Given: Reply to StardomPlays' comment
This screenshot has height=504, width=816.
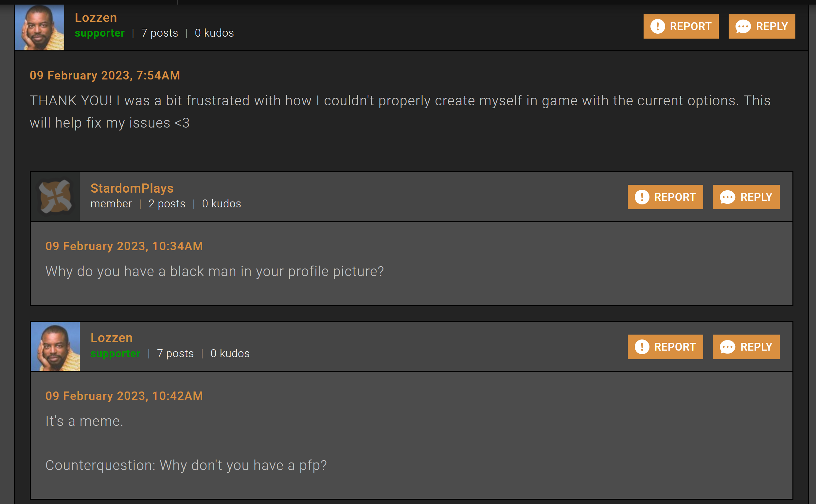Looking at the screenshot, I should click(x=746, y=197).
